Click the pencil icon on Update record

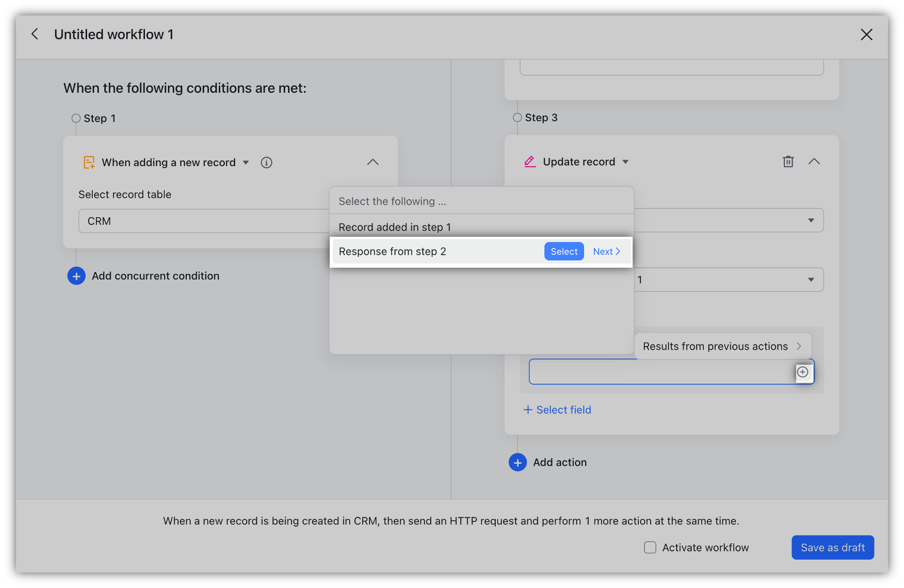[529, 161]
